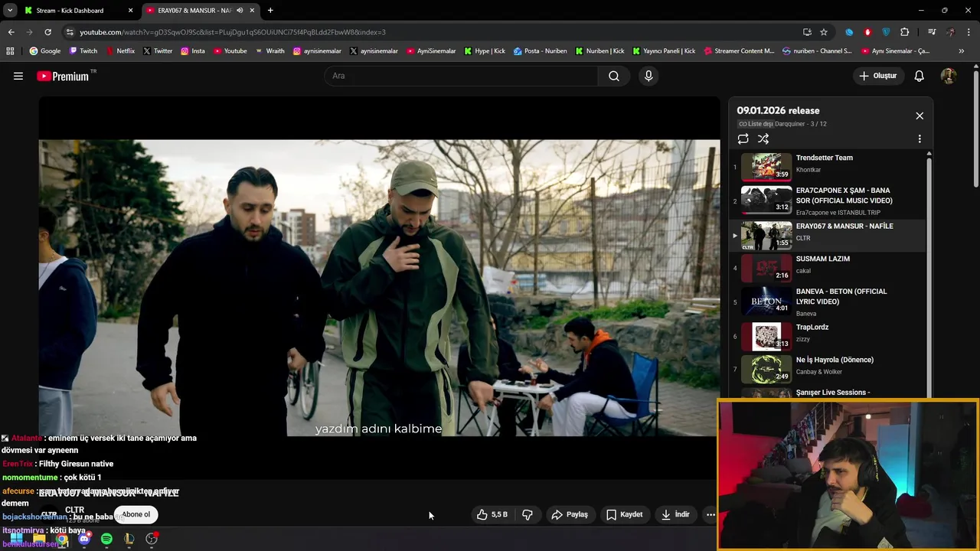980x551 pixels.
Task: Open more actions ellipsis below video
Action: [710, 514]
